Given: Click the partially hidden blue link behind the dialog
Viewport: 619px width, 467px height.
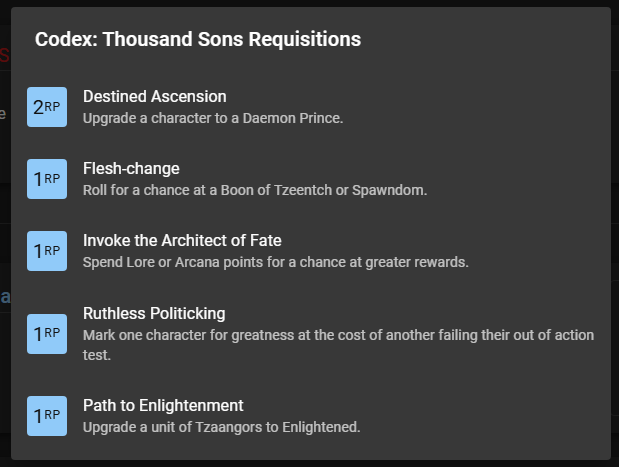Looking at the screenshot, I should pos(5,297).
